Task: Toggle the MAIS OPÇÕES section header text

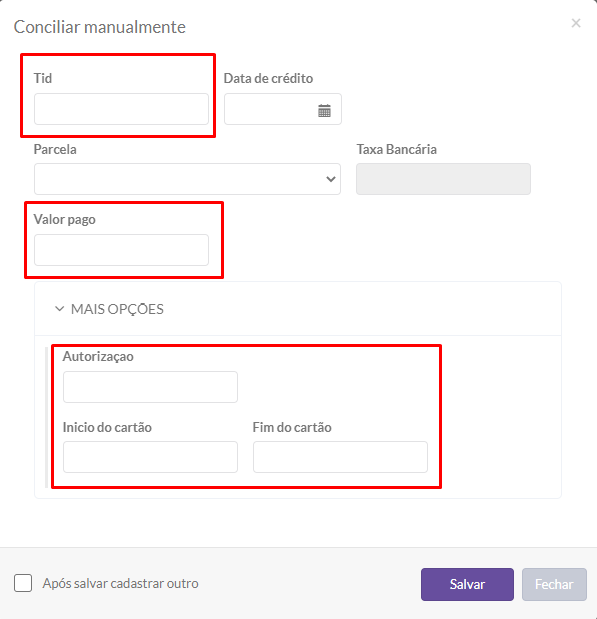Action: tap(117, 309)
